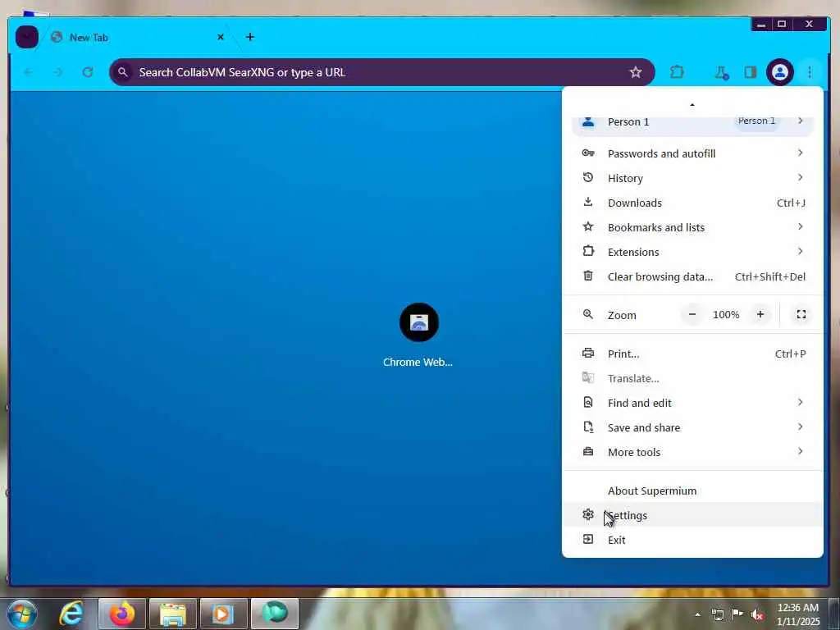
Task: Expand the History row chevron
Action: click(801, 177)
